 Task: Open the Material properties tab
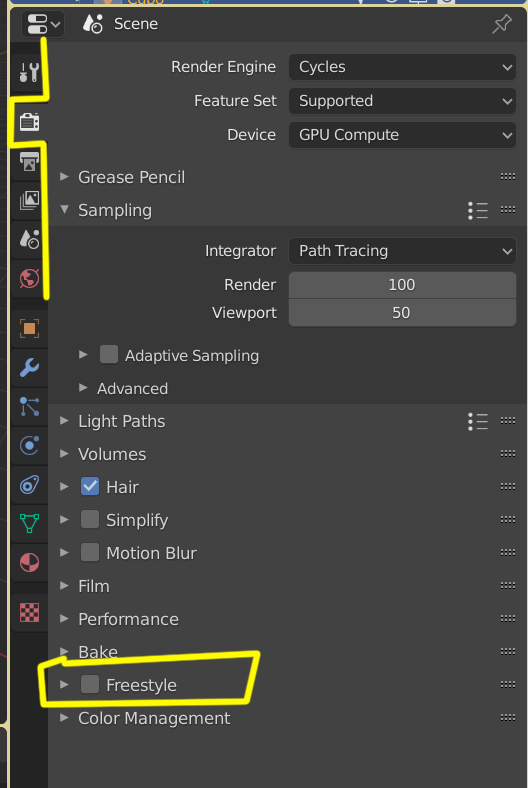(x=29, y=563)
